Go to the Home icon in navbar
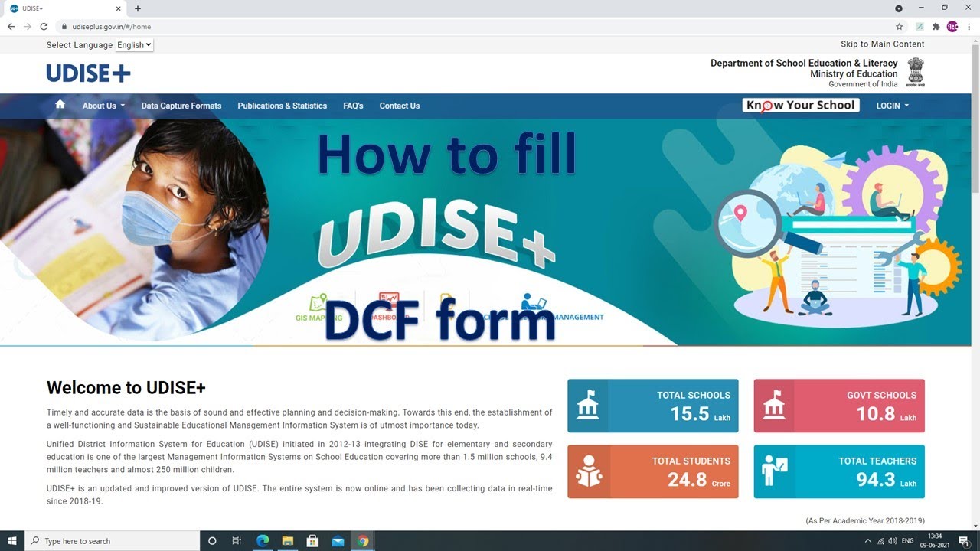The width and height of the screenshot is (980, 551). pos(60,105)
